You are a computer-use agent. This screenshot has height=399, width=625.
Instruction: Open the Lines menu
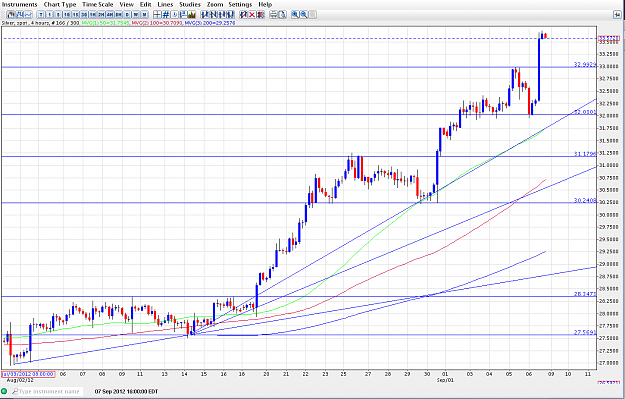coord(165,4)
